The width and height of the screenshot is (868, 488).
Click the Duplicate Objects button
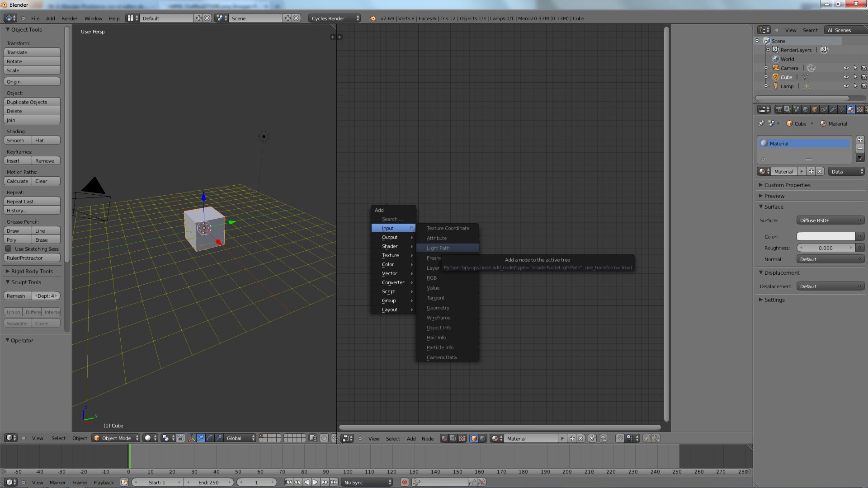point(32,102)
